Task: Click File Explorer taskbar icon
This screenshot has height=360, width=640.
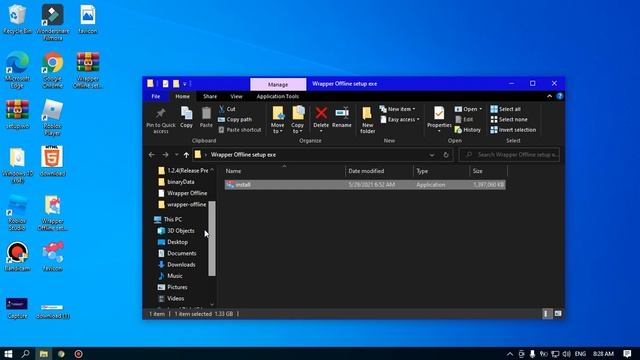Action: point(44,353)
